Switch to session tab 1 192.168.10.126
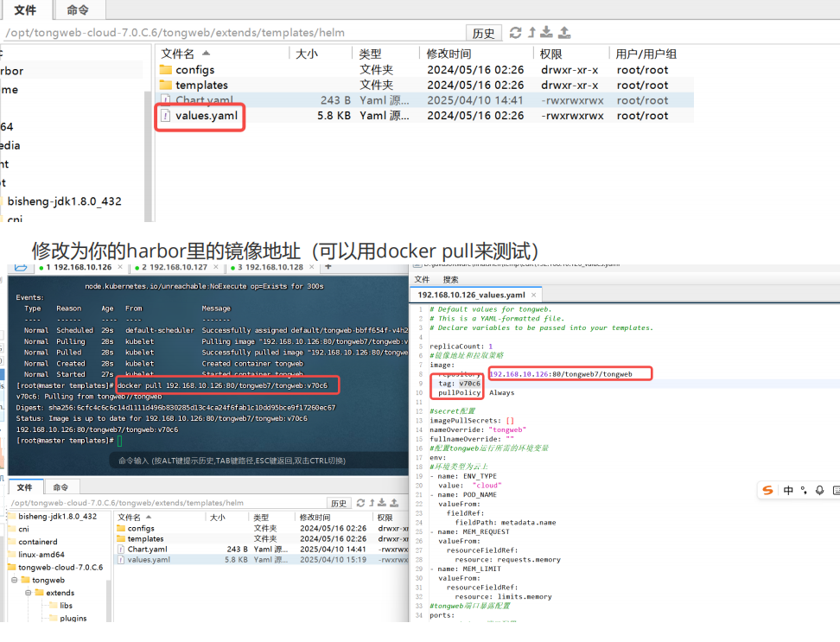The height and width of the screenshot is (642, 840). tap(79, 267)
